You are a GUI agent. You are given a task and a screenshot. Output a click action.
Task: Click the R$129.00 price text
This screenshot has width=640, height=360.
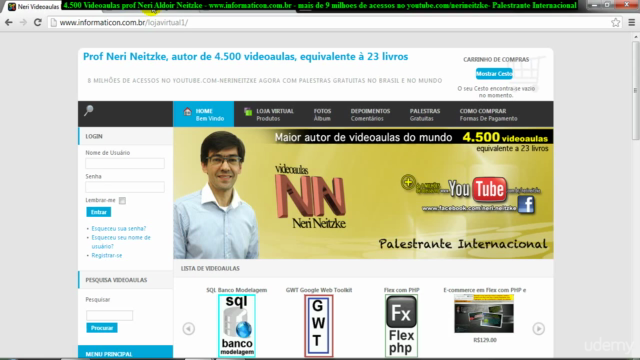[x=485, y=340]
